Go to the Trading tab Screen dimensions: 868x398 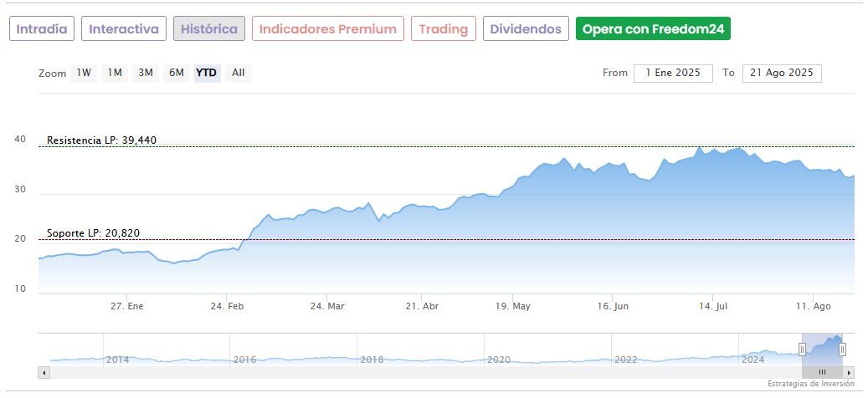pyautogui.click(x=444, y=29)
